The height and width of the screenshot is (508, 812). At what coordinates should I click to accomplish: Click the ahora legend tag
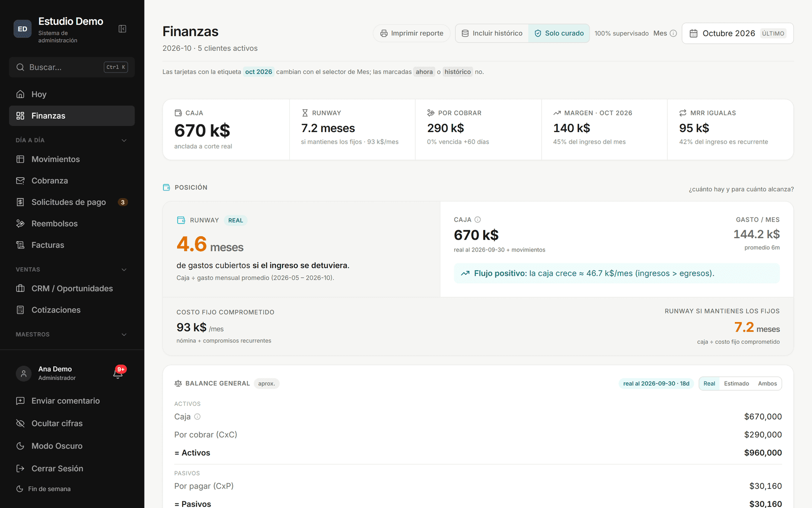click(424, 72)
